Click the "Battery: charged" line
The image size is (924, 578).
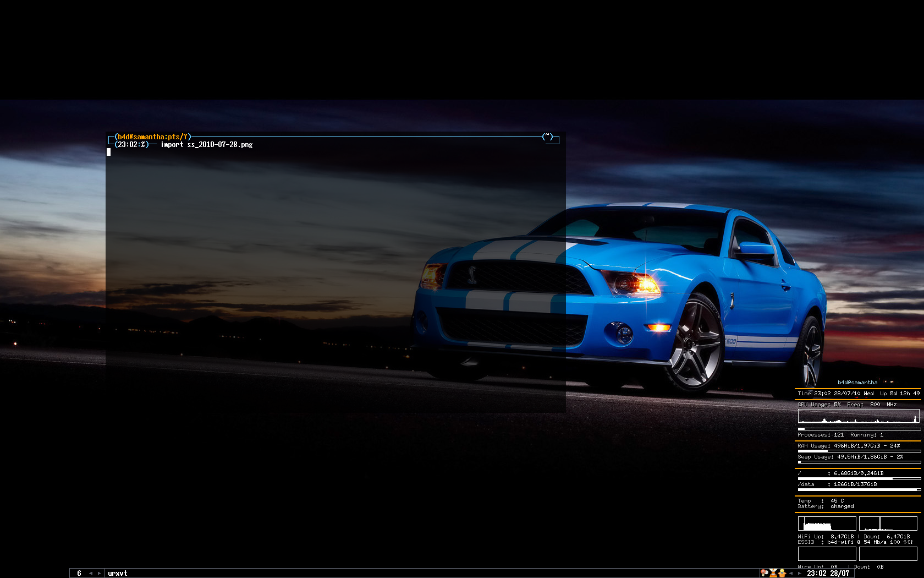pos(826,506)
